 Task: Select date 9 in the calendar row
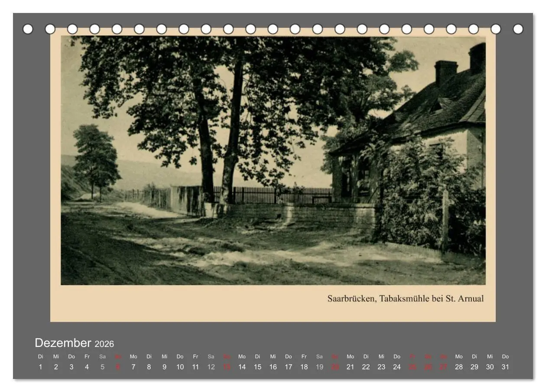click(x=164, y=367)
